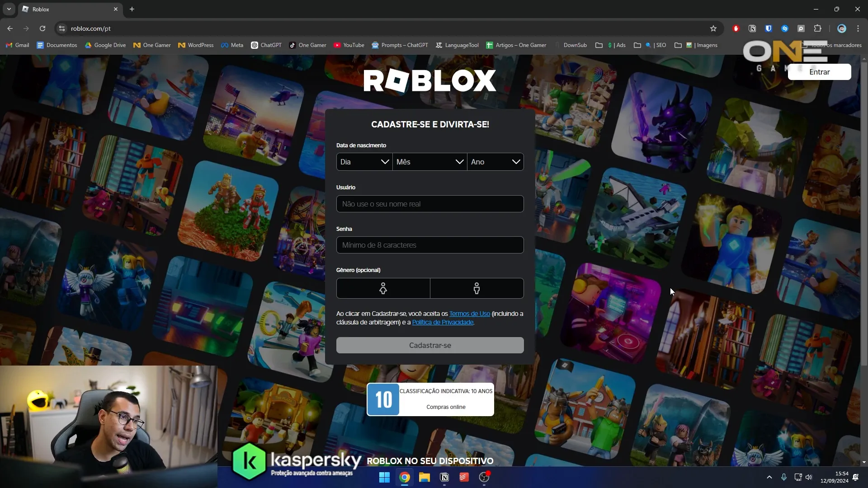Click the Usuário username input field
The width and height of the screenshot is (868, 488).
tap(430, 203)
